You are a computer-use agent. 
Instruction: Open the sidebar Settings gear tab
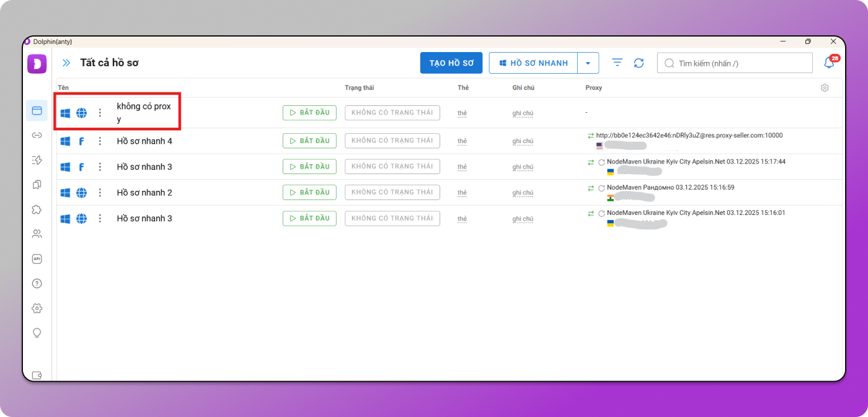click(37, 309)
